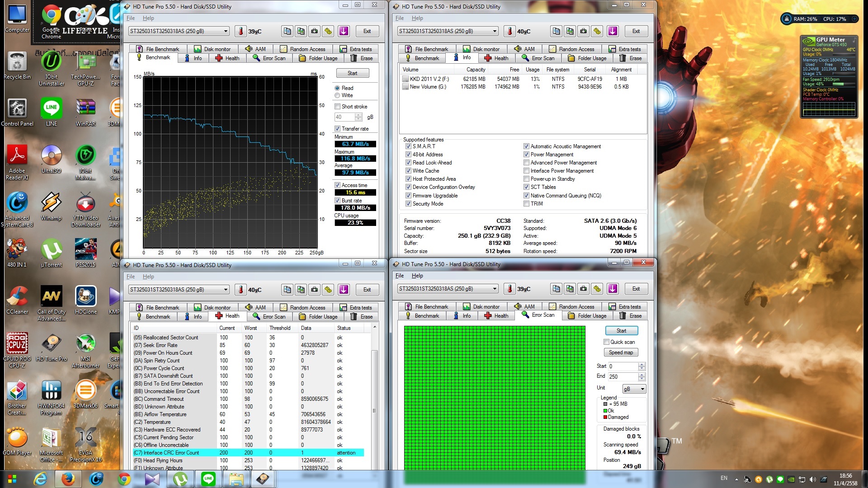
Task: Click the Speed map button
Action: click(621, 352)
